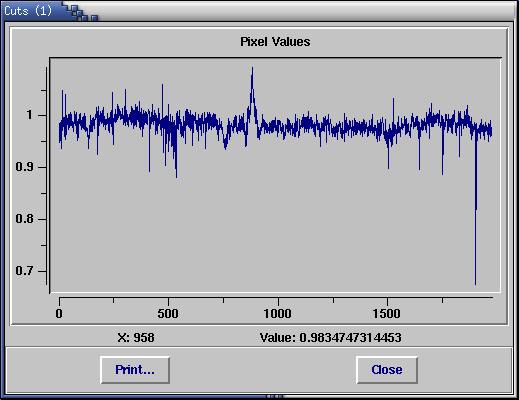This screenshot has height=400, width=519.
Task: Click the 1500 label on the x-axis
Action: [387, 314]
